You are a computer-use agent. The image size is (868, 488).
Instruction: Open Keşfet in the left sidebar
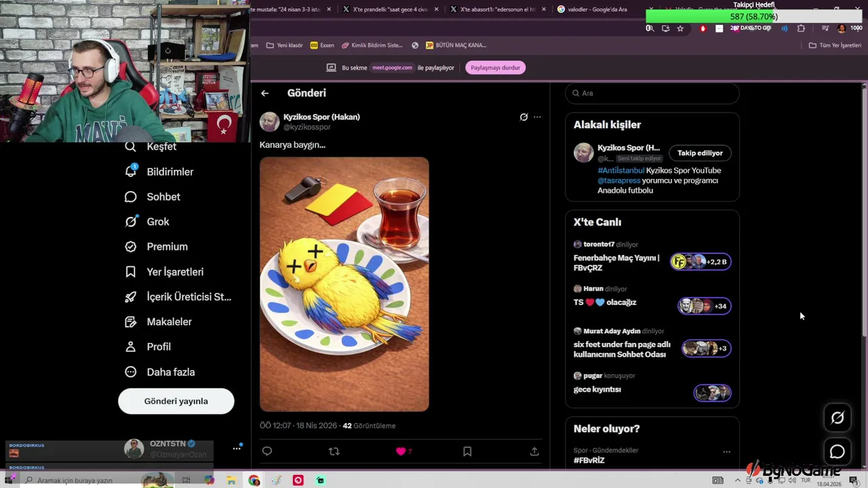[x=151, y=147]
